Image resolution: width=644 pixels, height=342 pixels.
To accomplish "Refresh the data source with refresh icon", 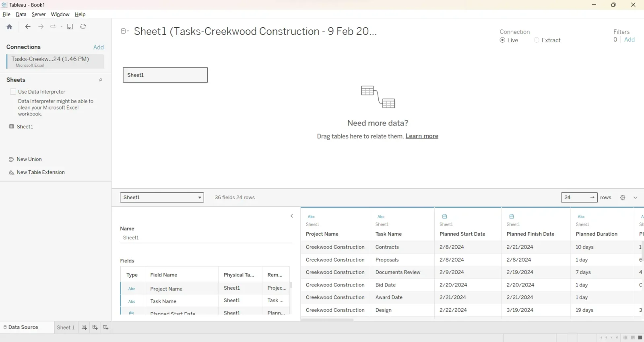I will (x=83, y=27).
